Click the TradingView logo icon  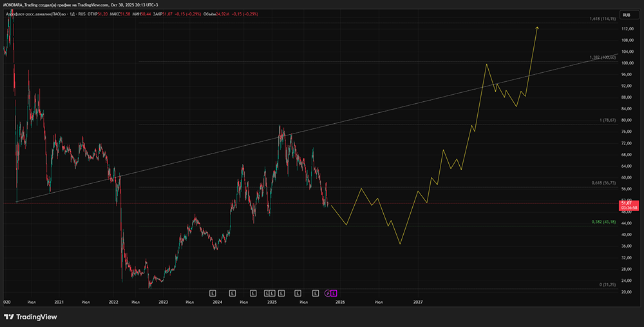pyautogui.click(x=9, y=317)
